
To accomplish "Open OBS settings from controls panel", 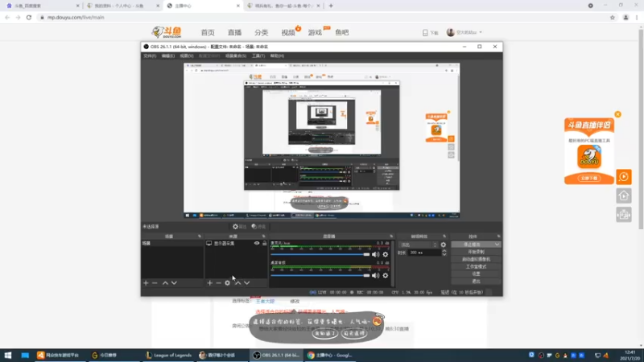I will click(x=476, y=274).
